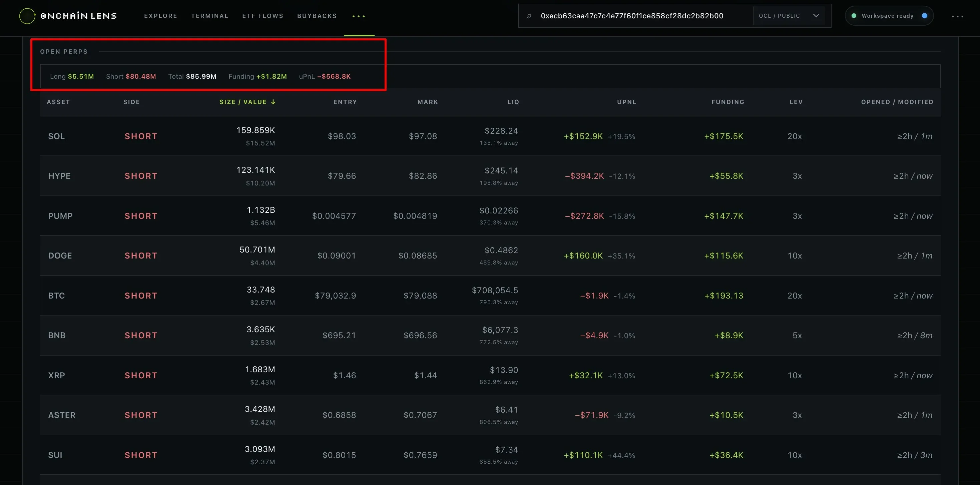The height and width of the screenshot is (485, 980).
Task: Open the far-right three-dot menu
Action: click(958, 16)
